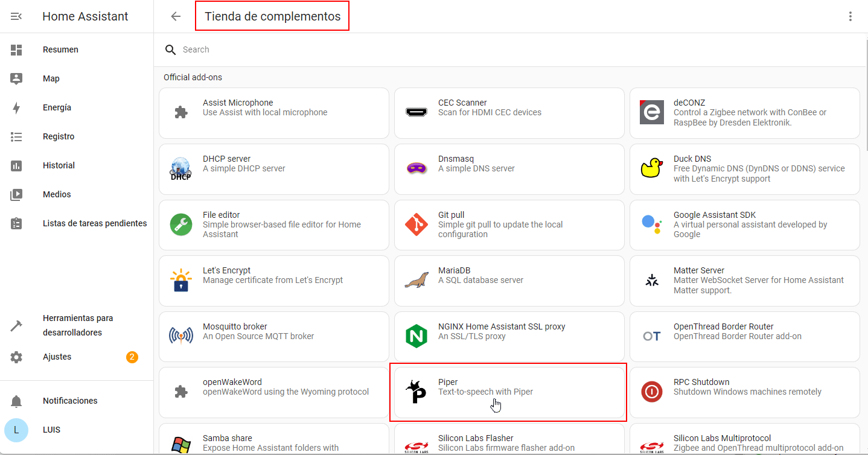Open the three-dot overflow menu

click(850, 16)
